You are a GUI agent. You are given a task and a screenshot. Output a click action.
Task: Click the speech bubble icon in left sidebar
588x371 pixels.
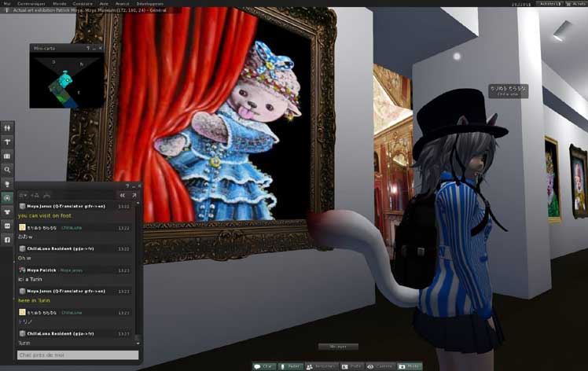tap(7, 197)
